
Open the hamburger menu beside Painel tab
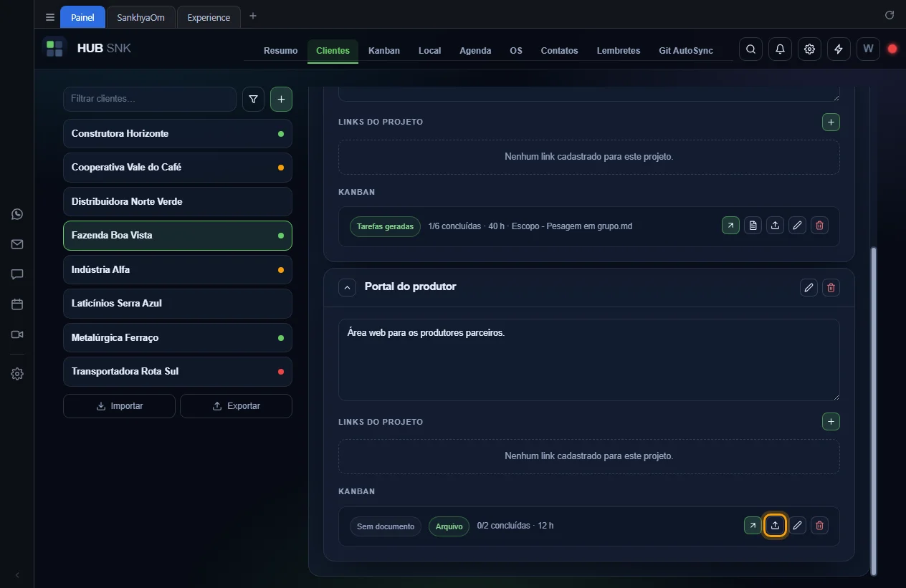coord(50,17)
